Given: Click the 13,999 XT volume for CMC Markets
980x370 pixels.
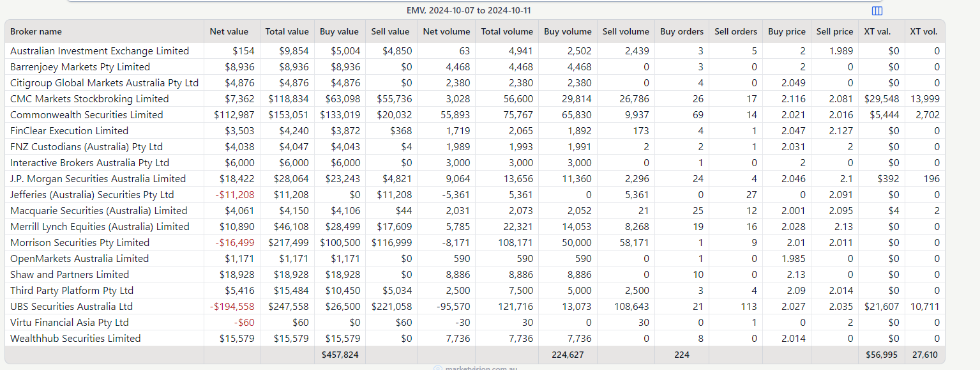Looking at the screenshot, I should pyautogui.click(x=925, y=99).
